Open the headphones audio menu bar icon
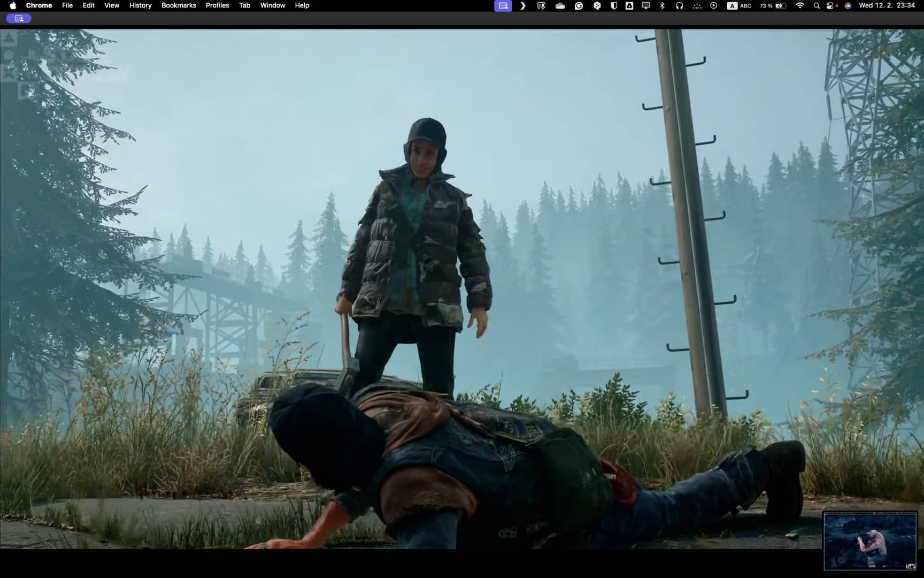This screenshot has height=578, width=924. tap(679, 5)
